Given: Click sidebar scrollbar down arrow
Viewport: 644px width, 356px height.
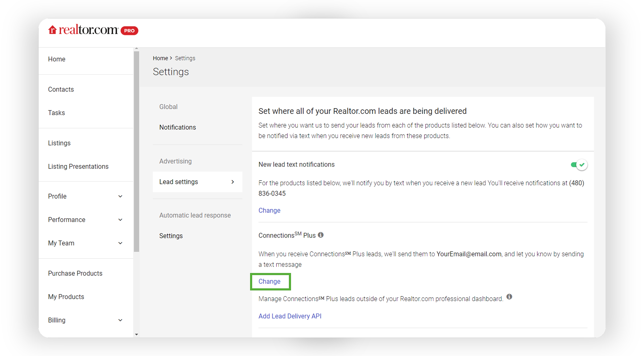Looking at the screenshot, I should (136, 335).
